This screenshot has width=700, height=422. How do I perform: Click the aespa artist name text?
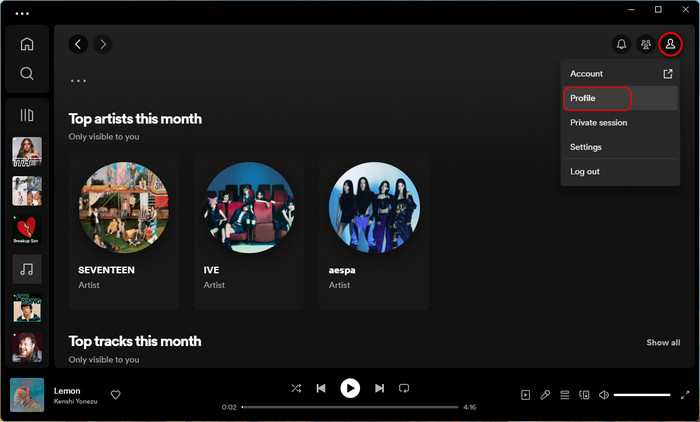[x=342, y=270]
